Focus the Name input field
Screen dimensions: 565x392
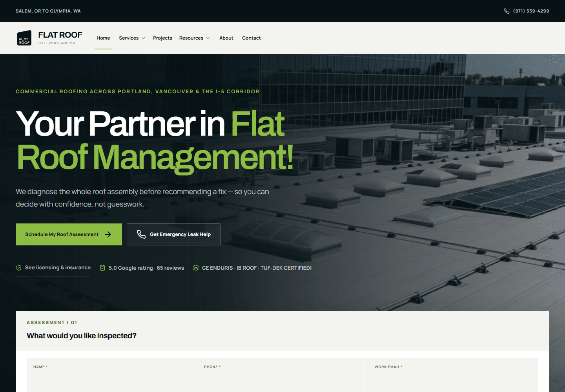point(112,375)
